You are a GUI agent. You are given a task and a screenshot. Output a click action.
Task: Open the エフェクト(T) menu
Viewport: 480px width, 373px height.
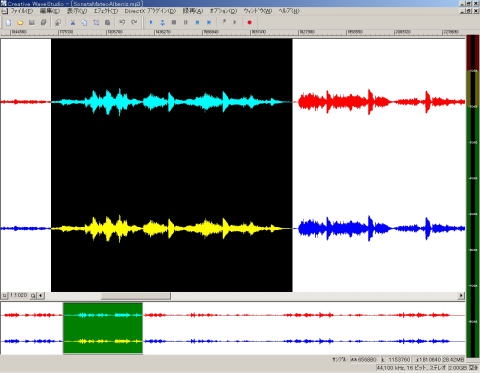106,11
